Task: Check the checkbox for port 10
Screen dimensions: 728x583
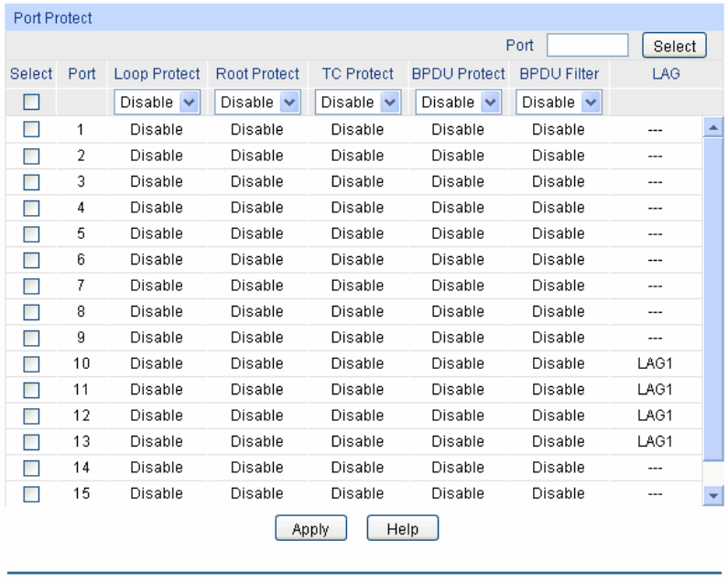Action: point(31,364)
